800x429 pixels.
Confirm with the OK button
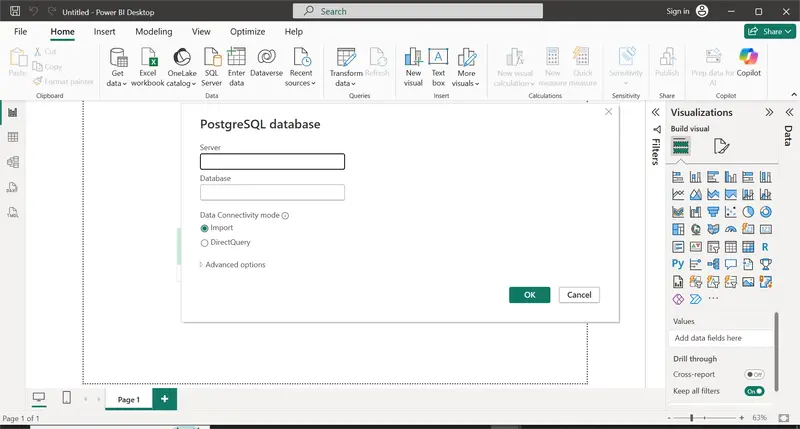tap(530, 295)
